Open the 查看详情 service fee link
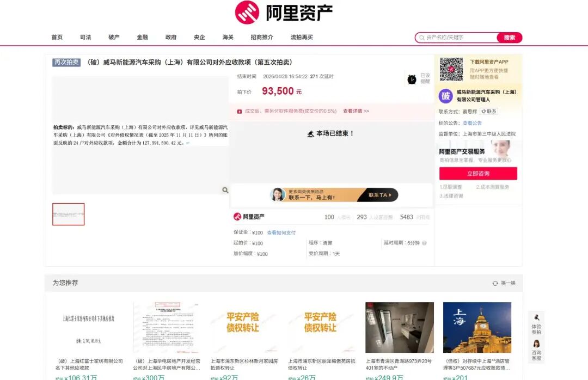This screenshot has height=380, width=588. coord(356,111)
